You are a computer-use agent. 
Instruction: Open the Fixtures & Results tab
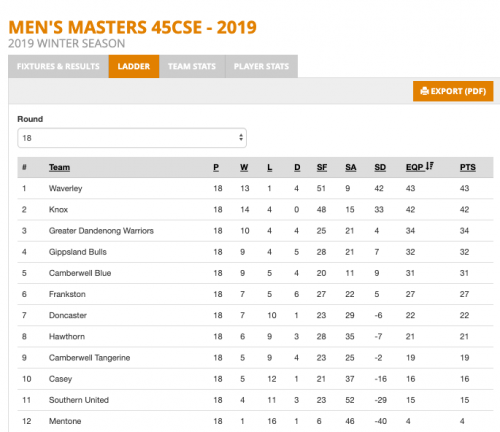pos(58,66)
